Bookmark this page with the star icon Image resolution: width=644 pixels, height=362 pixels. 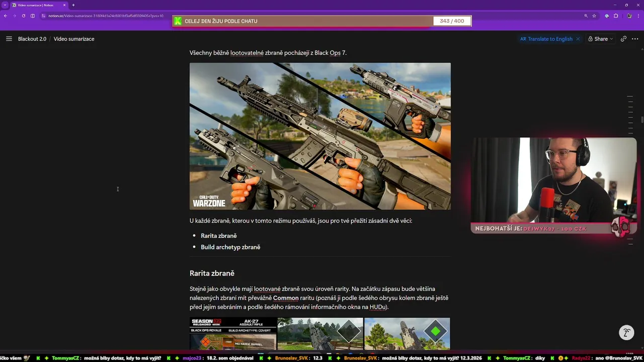coord(594,16)
